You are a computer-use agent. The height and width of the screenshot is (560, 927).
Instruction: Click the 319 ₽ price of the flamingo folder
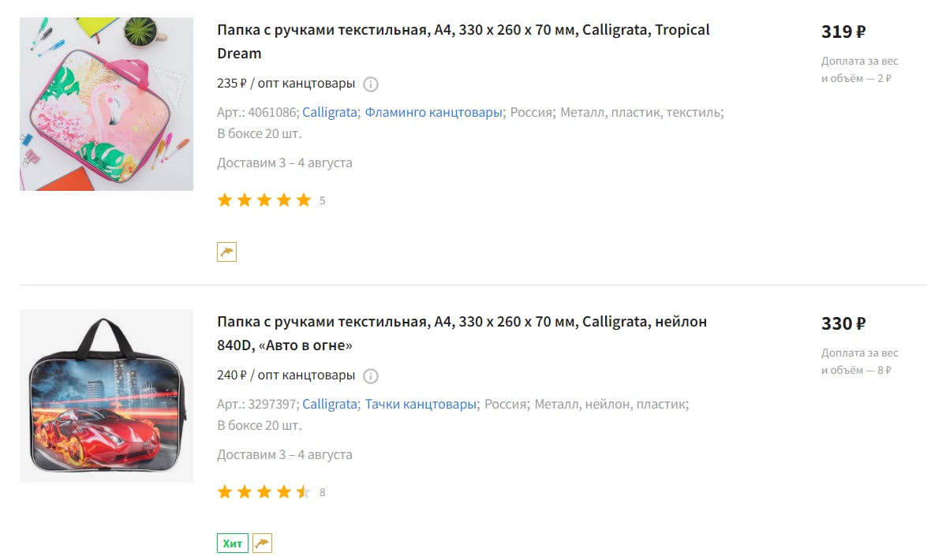pos(843,32)
